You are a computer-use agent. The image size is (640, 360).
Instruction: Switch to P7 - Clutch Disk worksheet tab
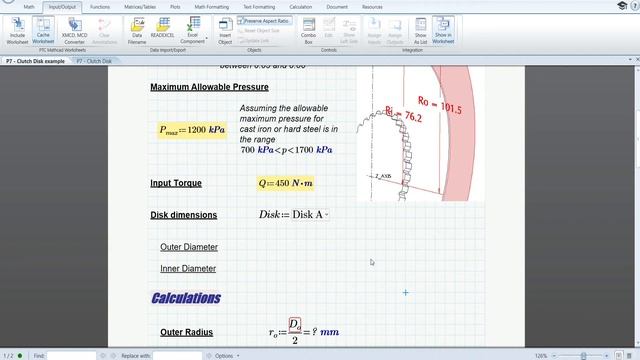tap(94, 61)
